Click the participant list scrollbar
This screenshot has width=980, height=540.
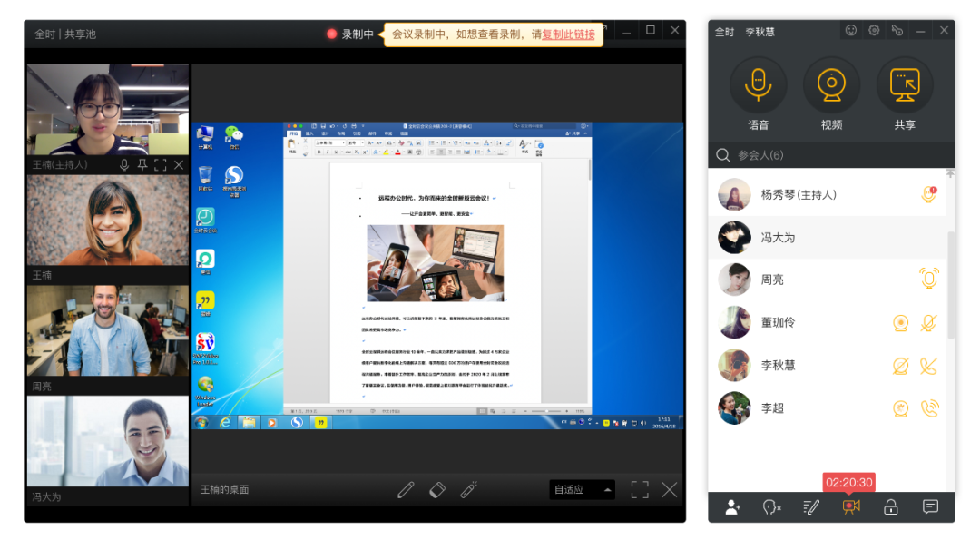(x=951, y=285)
